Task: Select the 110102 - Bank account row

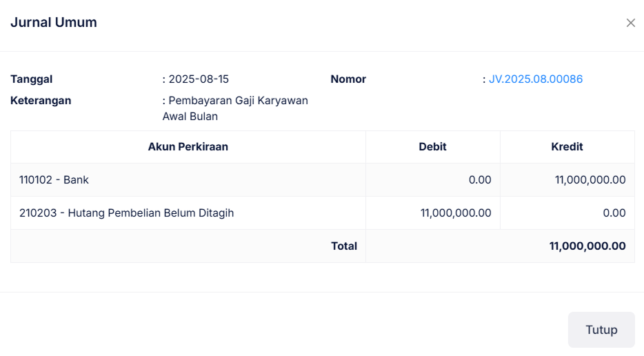Action: click(54, 180)
